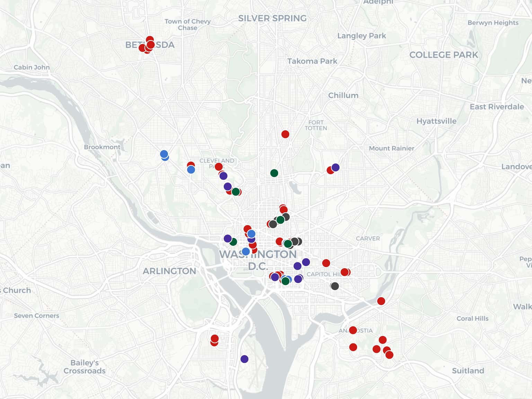The height and width of the screenshot is (399, 532).
Task: Click the purple marker southwest of Mount Rainier
Action: click(335, 168)
